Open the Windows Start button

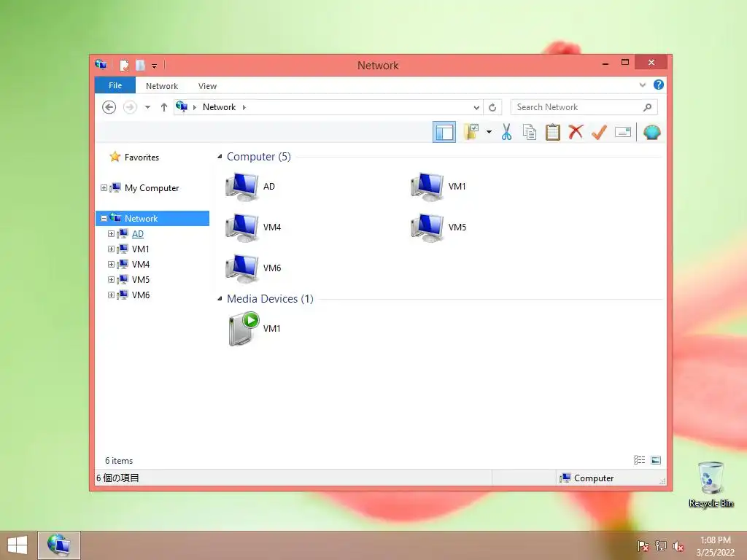click(x=18, y=545)
